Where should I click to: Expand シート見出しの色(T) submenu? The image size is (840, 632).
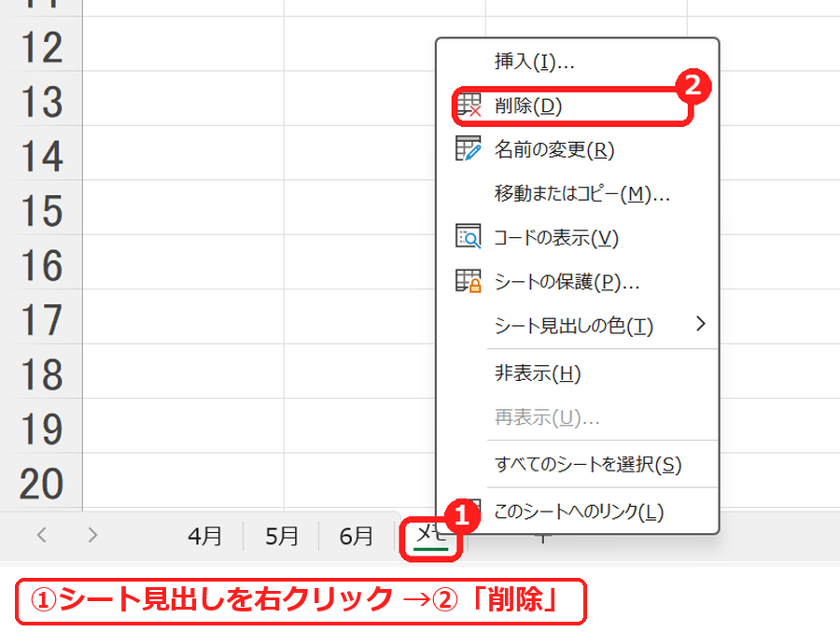point(577,326)
